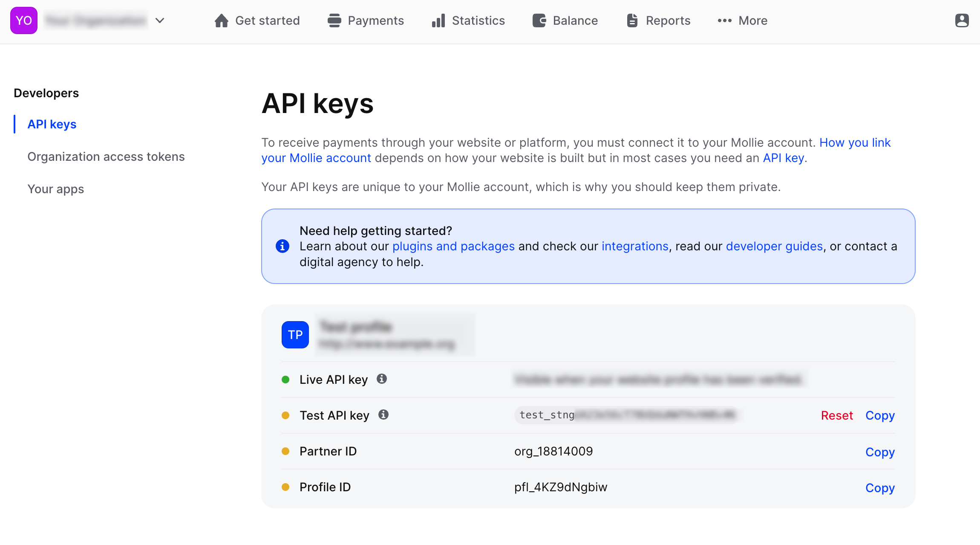980x545 pixels.
Task: Click the Statistics bar chart icon
Action: [x=438, y=20]
